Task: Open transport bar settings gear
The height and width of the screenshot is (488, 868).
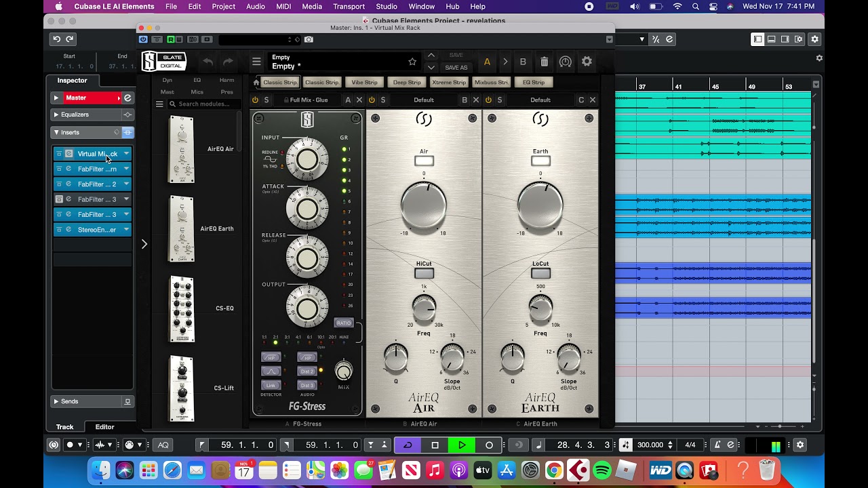Action: pyautogui.click(x=800, y=445)
